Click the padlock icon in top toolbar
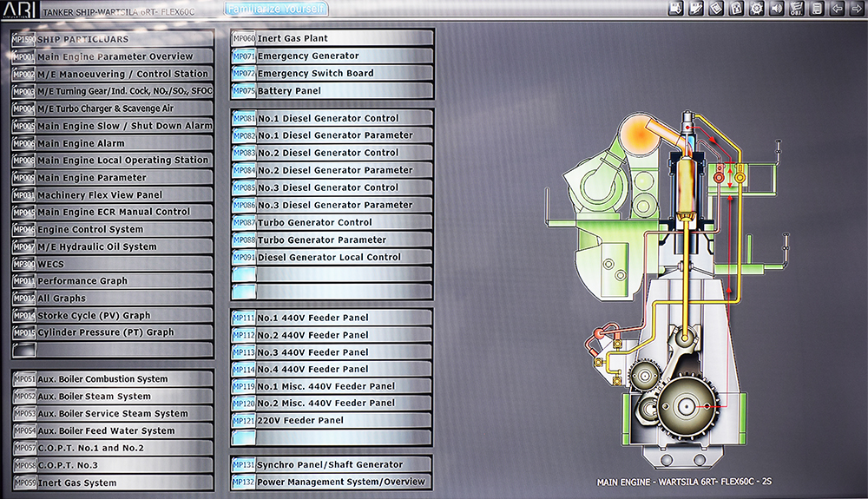868x499 pixels. coord(737,9)
